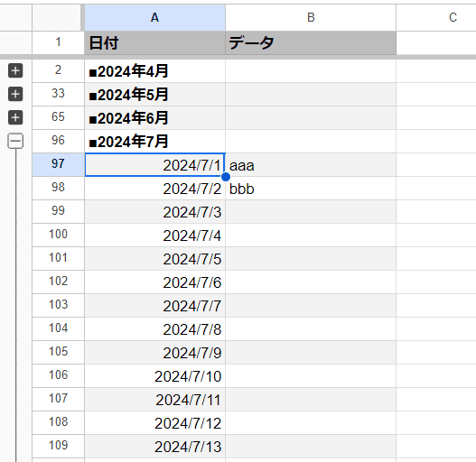476x462 pixels.
Task: Expand the 2024年4月 row group
Action: (x=15, y=70)
